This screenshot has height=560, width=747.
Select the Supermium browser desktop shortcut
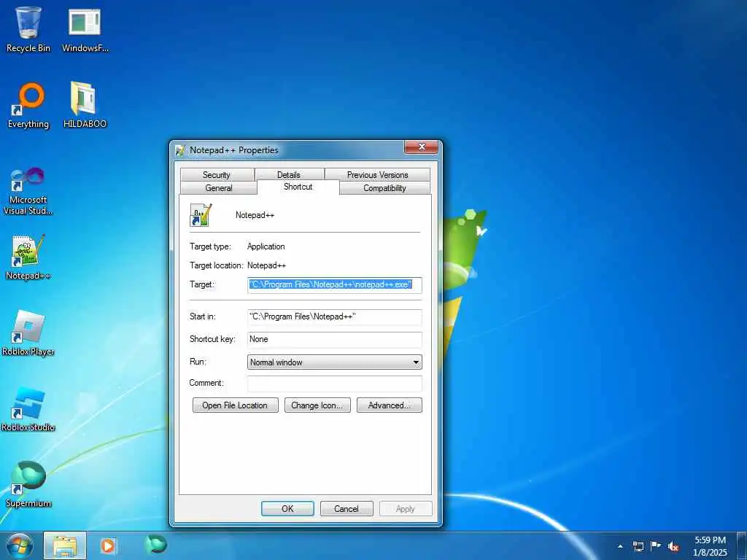(28, 484)
